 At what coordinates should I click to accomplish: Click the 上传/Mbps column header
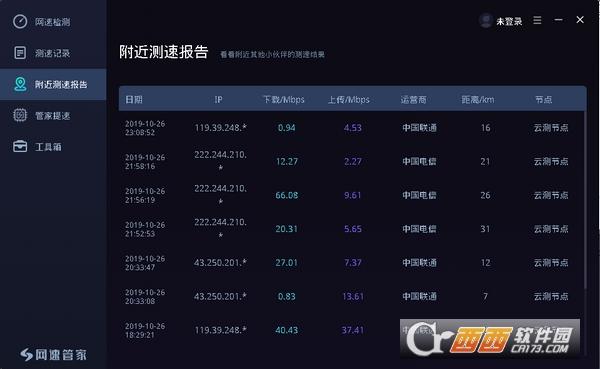pyautogui.click(x=349, y=100)
